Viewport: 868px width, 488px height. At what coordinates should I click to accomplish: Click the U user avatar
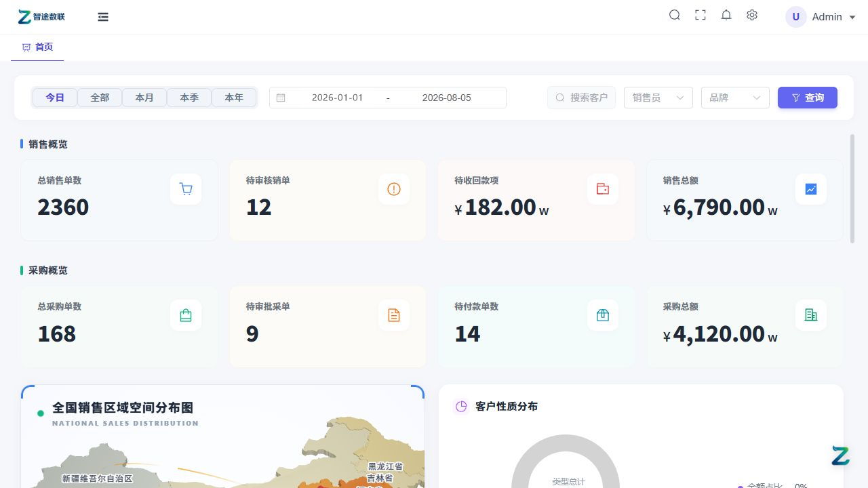796,17
